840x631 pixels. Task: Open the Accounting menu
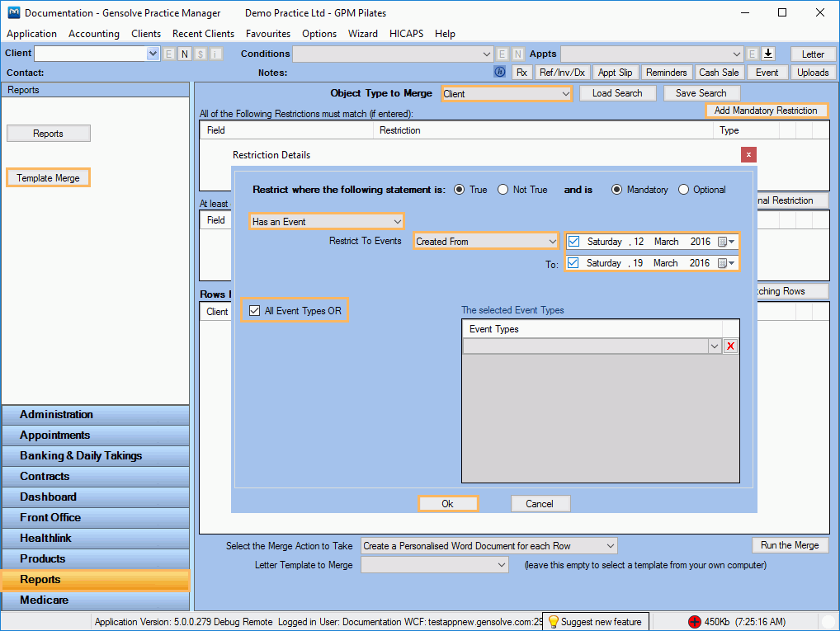pyautogui.click(x=94, y=34)
